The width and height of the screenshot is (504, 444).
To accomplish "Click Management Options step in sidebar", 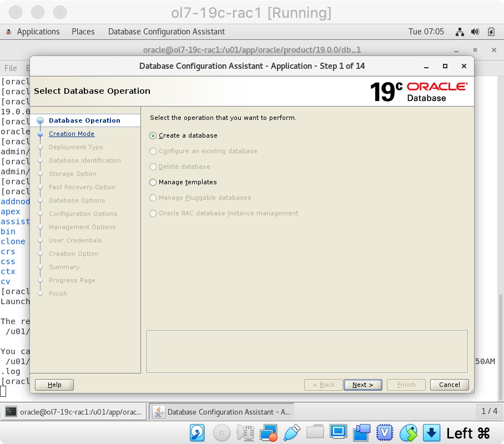I will click(x=82, y=227).
